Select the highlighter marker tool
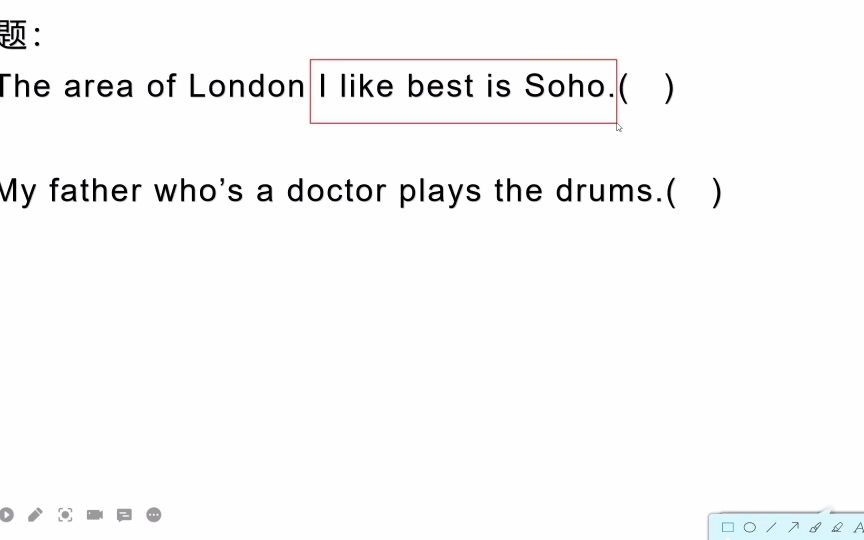Image resolution: width=864 pixels, height=540 pixels. (838, 527)
